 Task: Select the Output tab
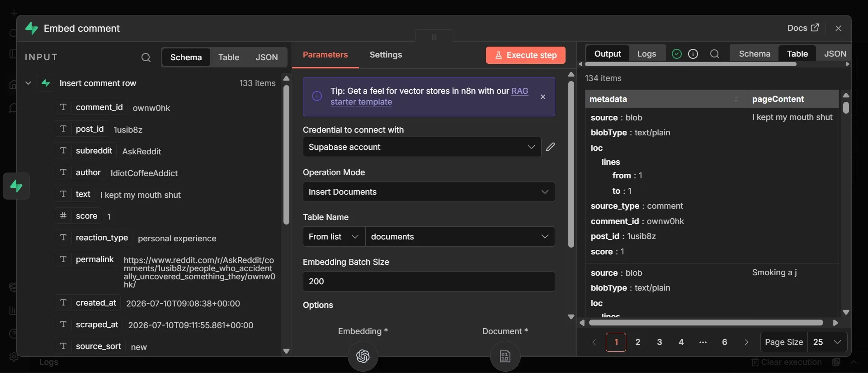608,54
